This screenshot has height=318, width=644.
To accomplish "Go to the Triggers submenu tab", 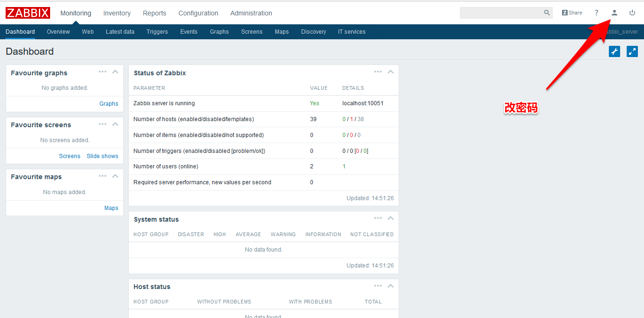I will (157, 32).
